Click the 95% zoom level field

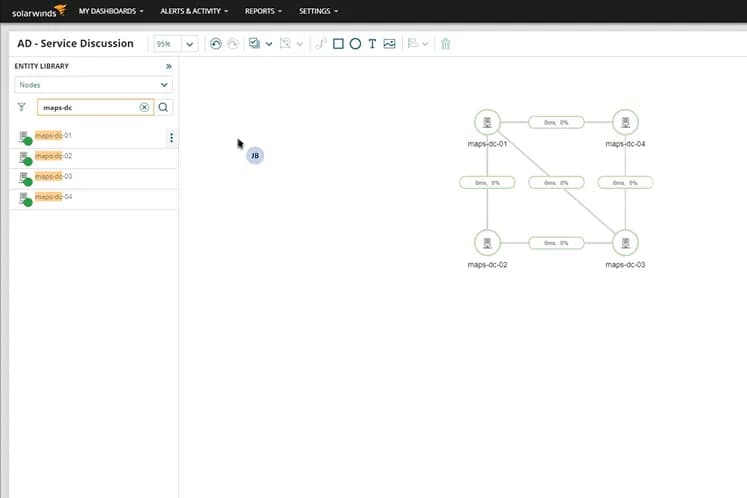[x=167, y=44]
